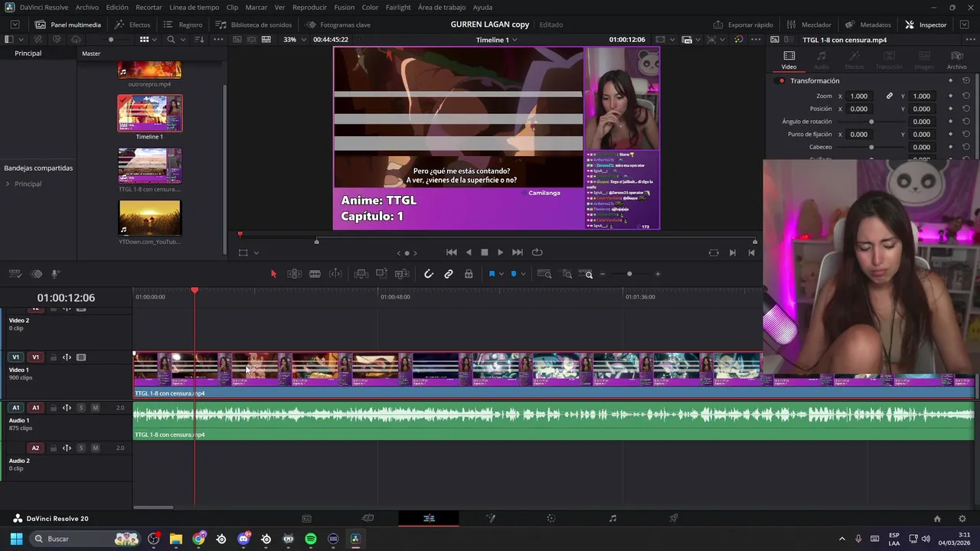The height and width of the screenshot is (551, 980).
Task: Click the Insert clip edit icon
Action: (x=361, y=274)
